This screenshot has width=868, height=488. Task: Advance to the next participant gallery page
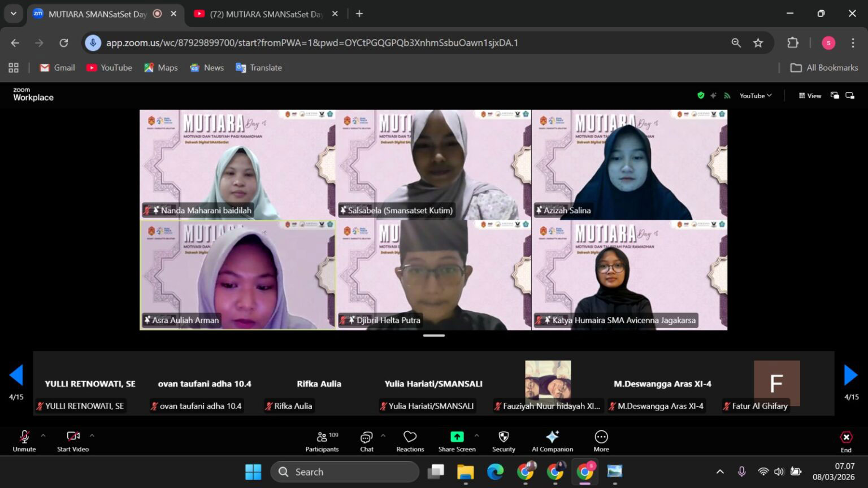pyautogui.click(x=850, y=374)
